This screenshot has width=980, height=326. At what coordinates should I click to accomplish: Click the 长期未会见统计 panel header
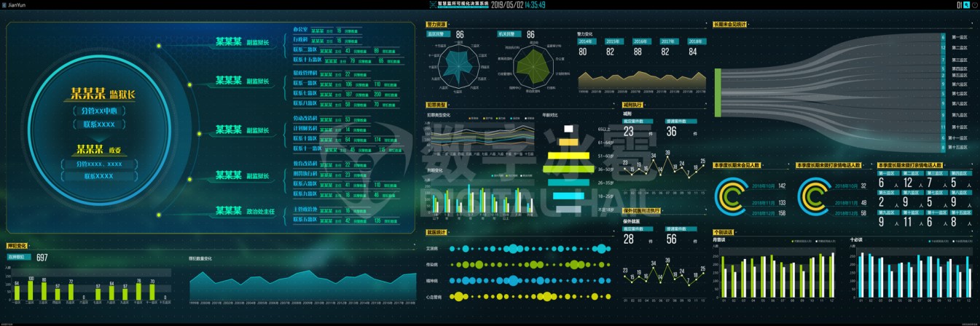(731, 24)
